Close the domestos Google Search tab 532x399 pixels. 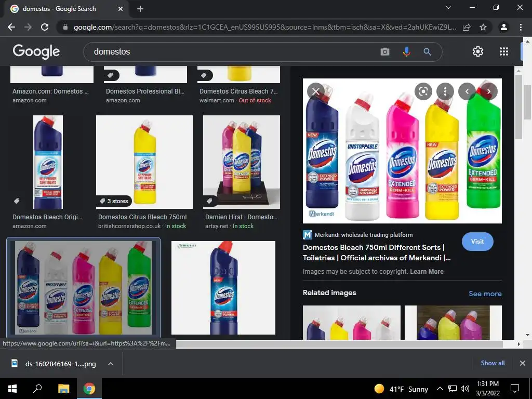pos(121,9)
